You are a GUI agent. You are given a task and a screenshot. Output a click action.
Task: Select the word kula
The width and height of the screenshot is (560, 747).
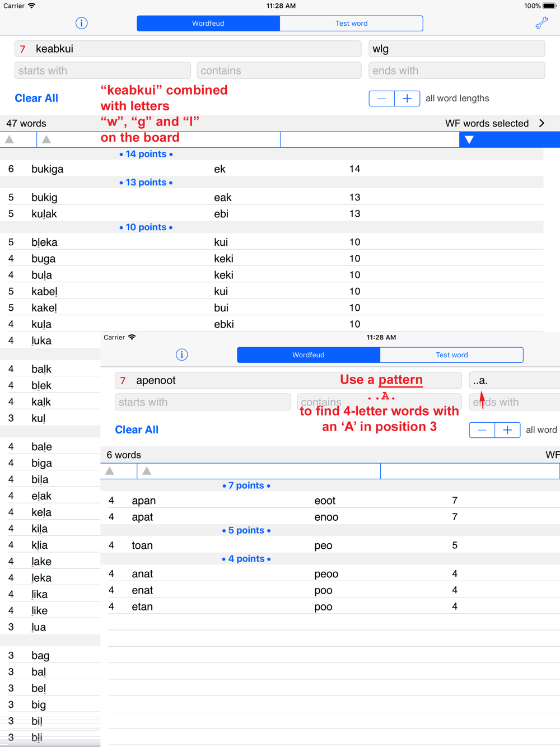[x=41, y=324]
